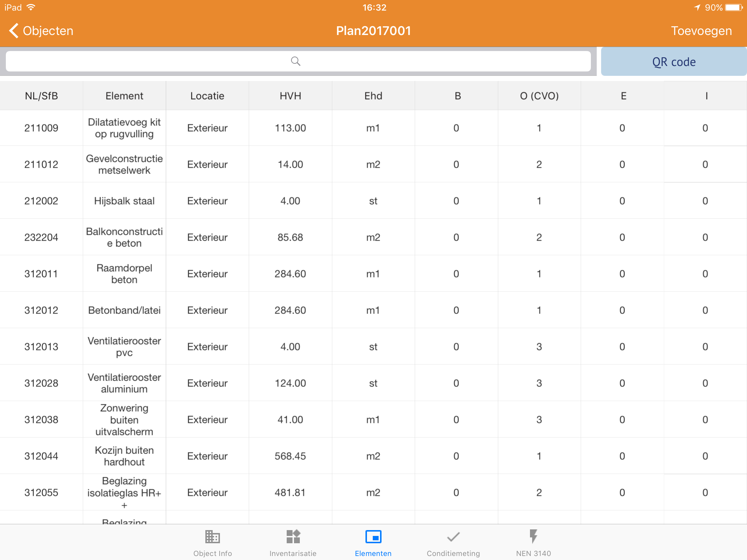Viewport: 747px width, 560px height.
Task: Tap the magnifier icon in the search bar
Action: click(x=295, y=61)
